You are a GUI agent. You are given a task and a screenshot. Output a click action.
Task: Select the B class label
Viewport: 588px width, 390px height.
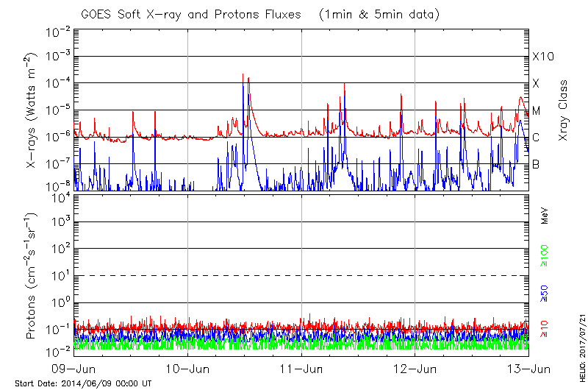(536, 164)
